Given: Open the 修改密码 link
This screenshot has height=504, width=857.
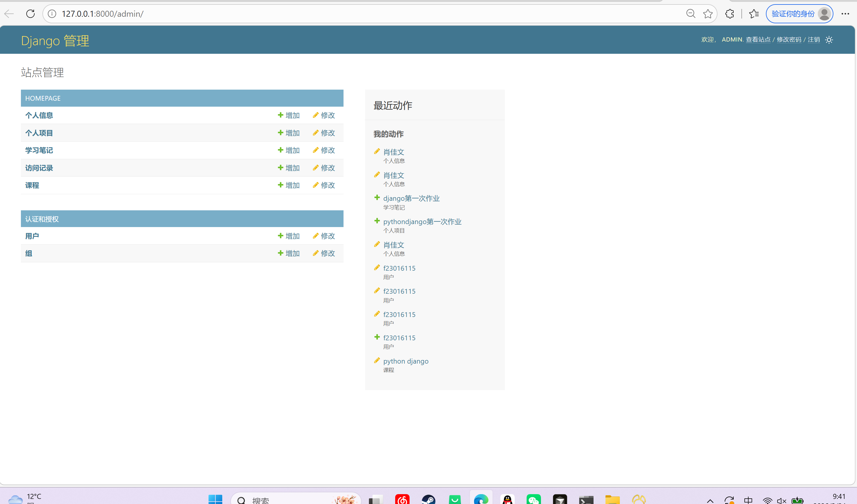Looking at the screenshot, I should [x=789, y=39].
